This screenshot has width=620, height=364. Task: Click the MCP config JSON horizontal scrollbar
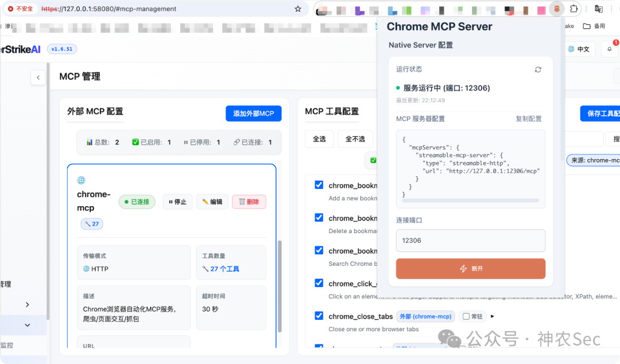click(x=471, y=200)
